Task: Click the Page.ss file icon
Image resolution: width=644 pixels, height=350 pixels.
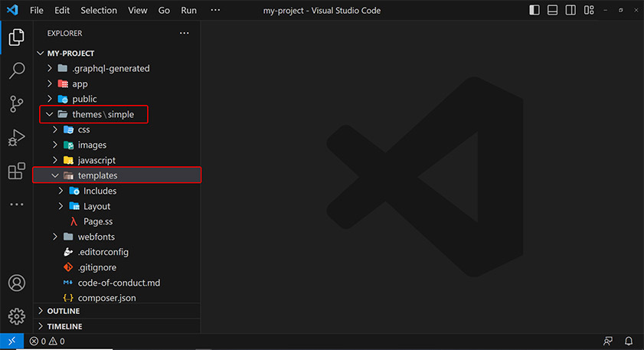Action: click(x=74, y=221)
